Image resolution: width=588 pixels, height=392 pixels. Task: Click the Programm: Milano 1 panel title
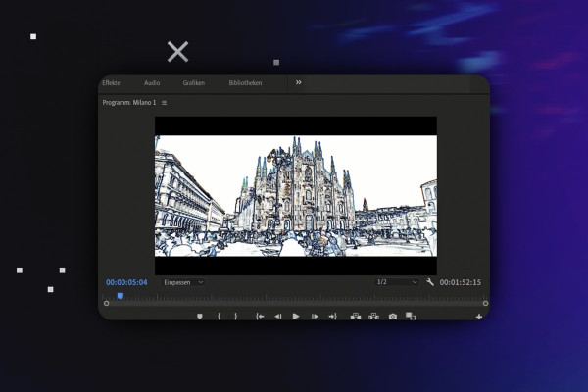click(x=129, y=102)
